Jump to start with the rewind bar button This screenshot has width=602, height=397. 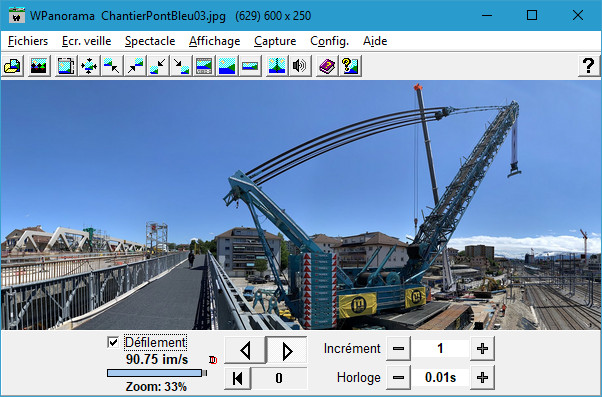[x=237, y=378]
